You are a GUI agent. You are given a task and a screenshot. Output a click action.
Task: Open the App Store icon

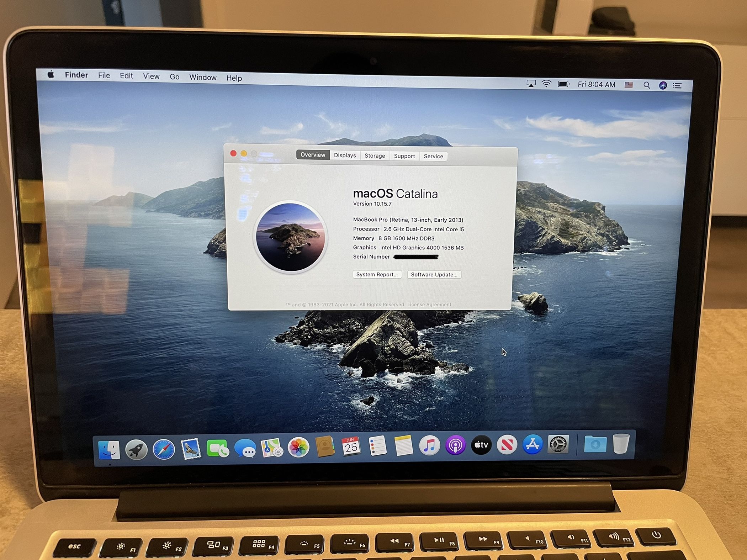532,444
